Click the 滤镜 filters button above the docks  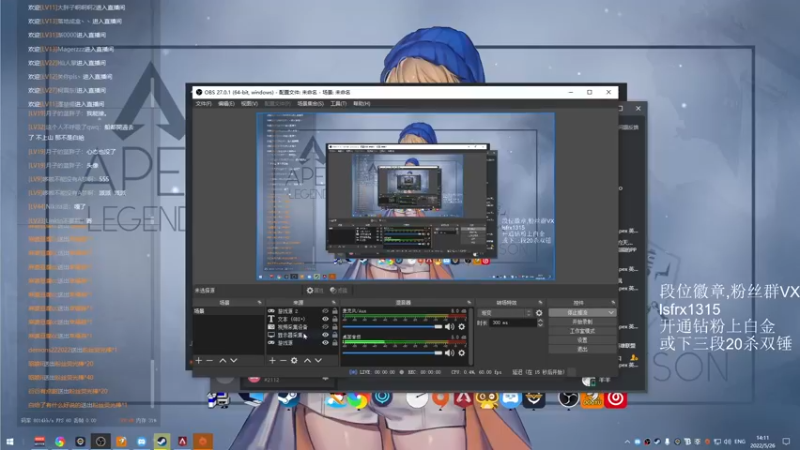pos(339,290)
